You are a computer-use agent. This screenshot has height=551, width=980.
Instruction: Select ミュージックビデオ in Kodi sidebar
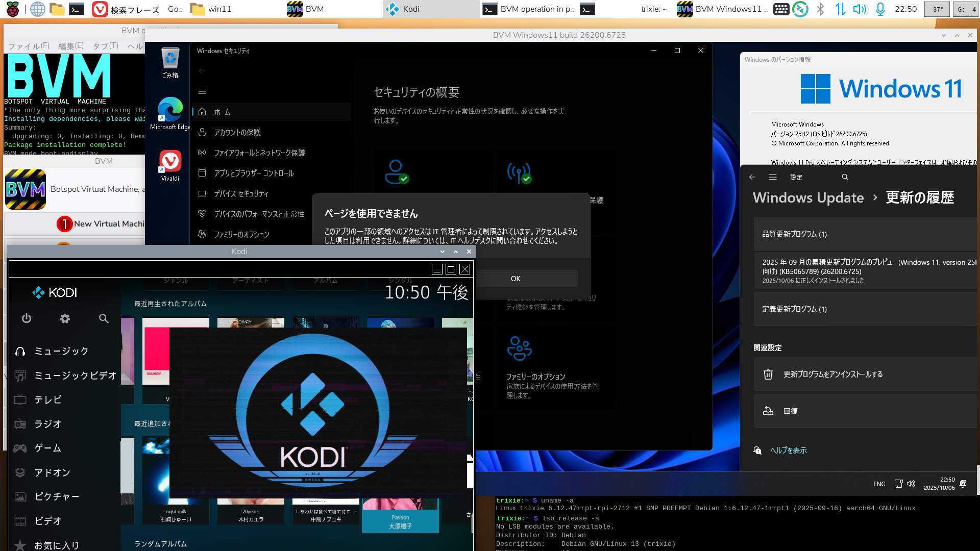[75, 375]
